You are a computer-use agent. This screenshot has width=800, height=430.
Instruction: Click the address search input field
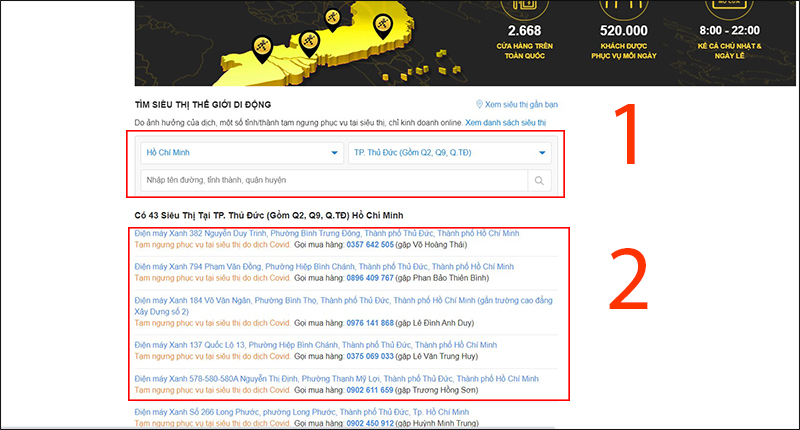click(334, 180)
